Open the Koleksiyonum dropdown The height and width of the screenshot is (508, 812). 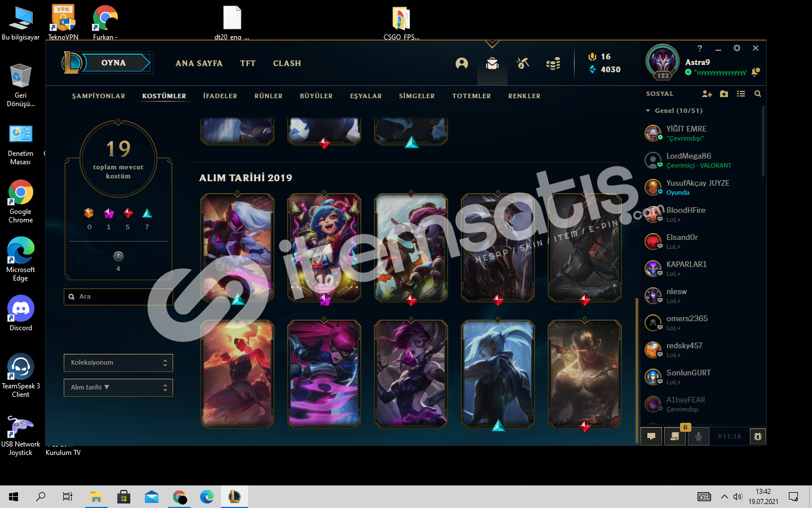(x=118, y=363)
